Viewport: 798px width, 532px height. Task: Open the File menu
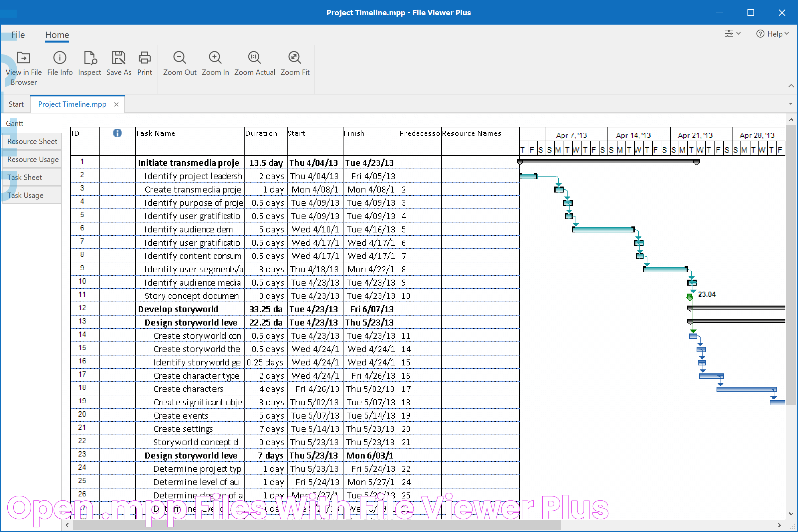pos(17,34)
